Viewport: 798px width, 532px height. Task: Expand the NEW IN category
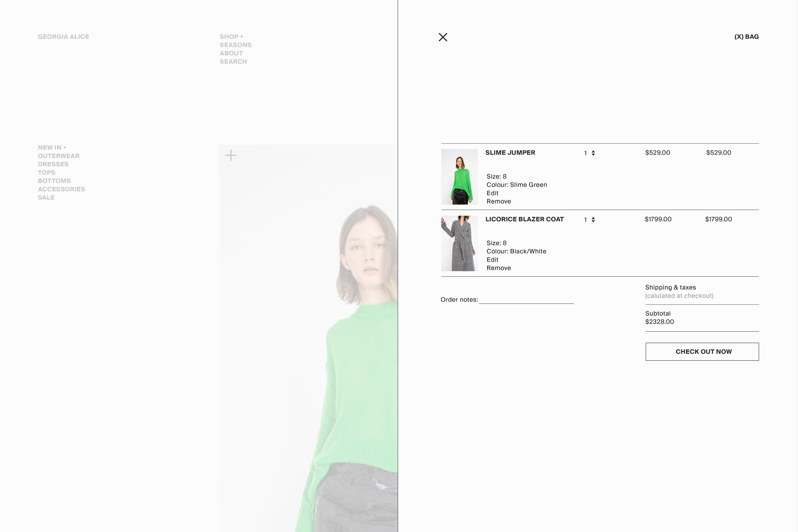(x=50, y=147)
